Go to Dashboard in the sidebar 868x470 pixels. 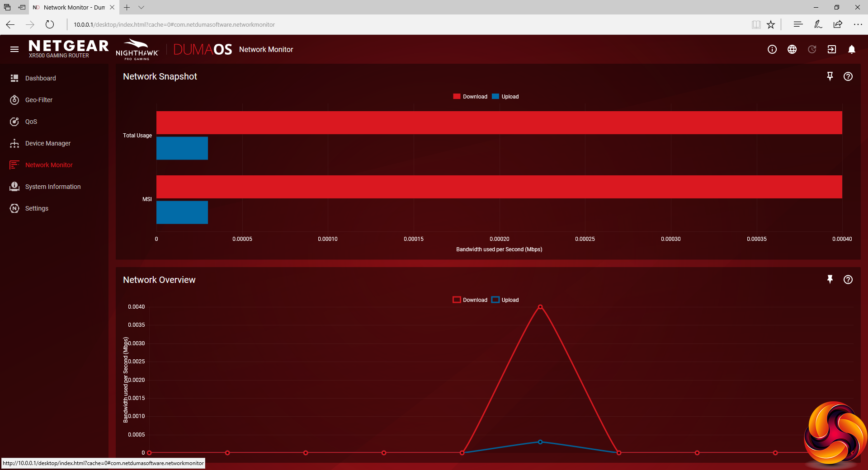41,78
